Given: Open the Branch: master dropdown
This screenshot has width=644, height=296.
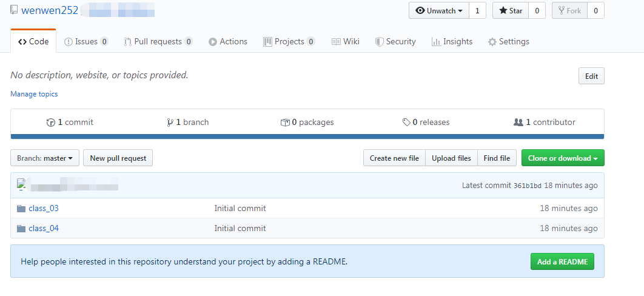Looking at the screenshot, I should point(45,158).
